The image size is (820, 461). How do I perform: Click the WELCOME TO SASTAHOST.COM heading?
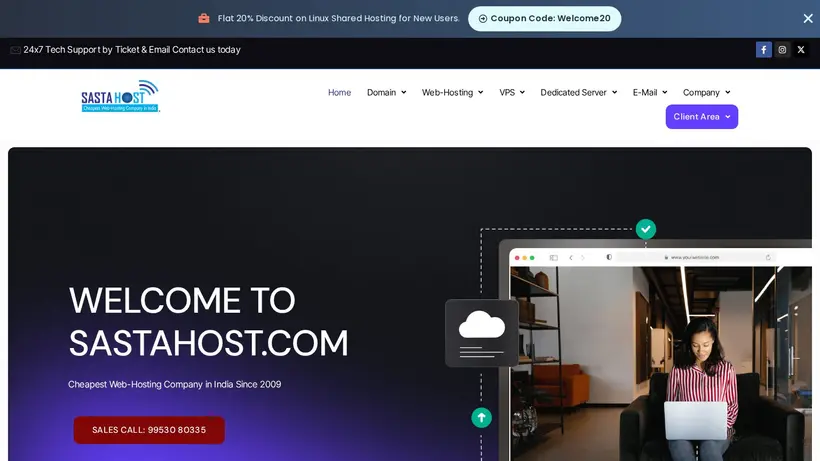tap(208, 321)
